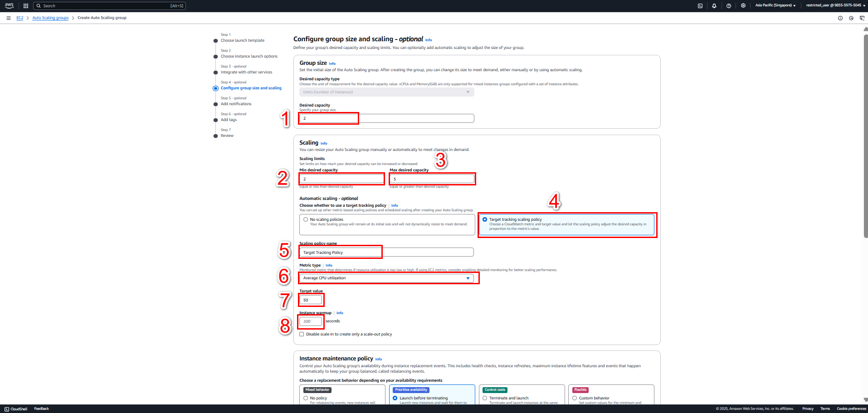Open Info link next to Group size

[x=332, y=63]
